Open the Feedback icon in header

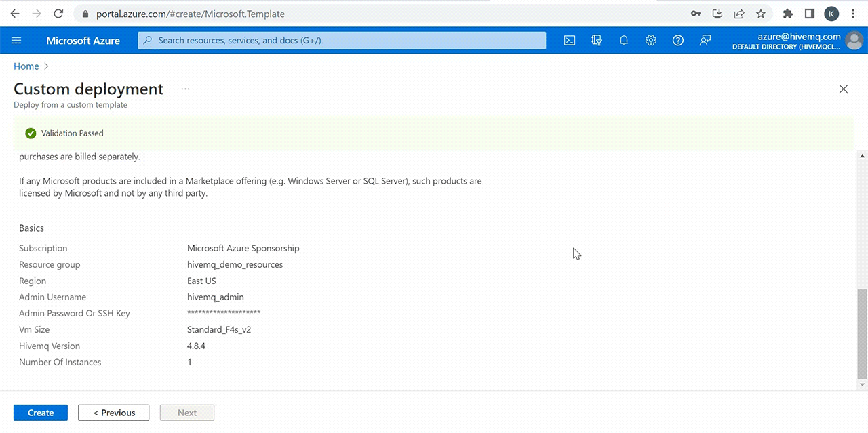[x=705, y=41]
